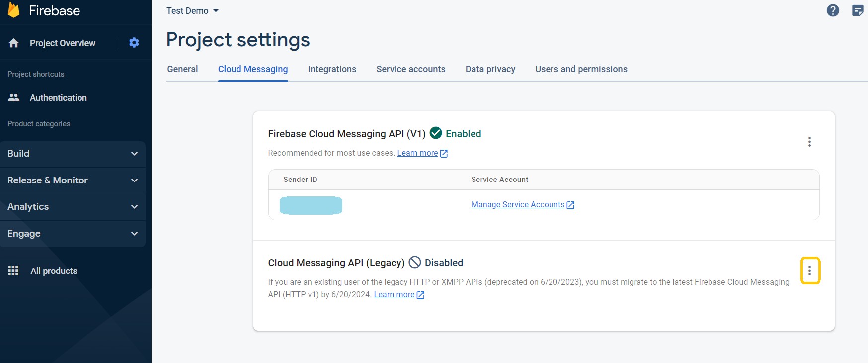Open Learn more link under API (V1)
Screen dimensions: 868x363
(x=417, y=153)
